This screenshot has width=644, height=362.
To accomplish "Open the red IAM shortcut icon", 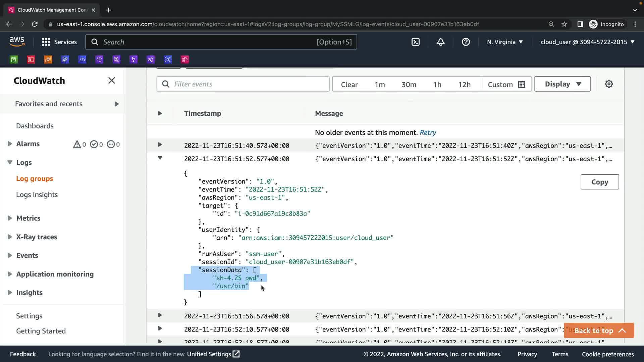I will (x=31, y=60).
